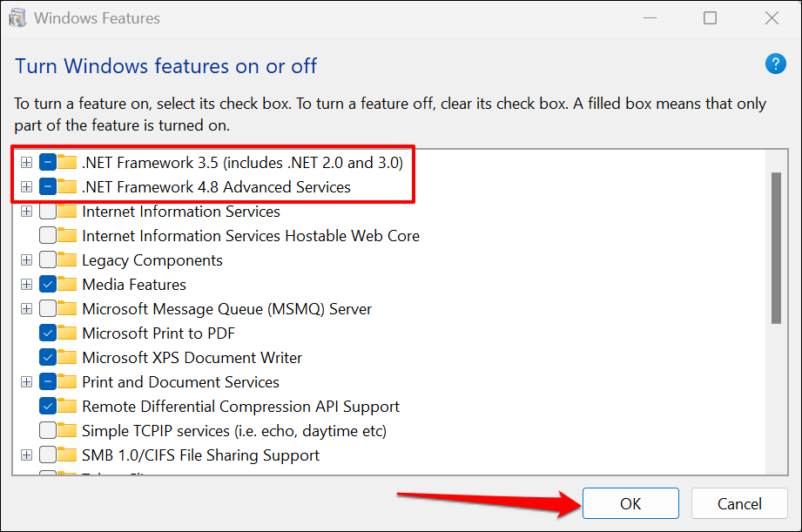Viewport: 802px width, 532px height.
Task: Expand the Print and Document Services node
Action: [x=27, y=382]
